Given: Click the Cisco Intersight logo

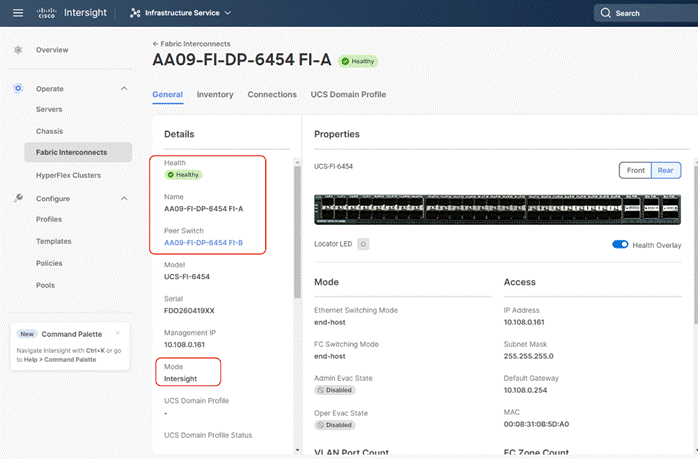Looking at the screenshot, I should 72,13.
